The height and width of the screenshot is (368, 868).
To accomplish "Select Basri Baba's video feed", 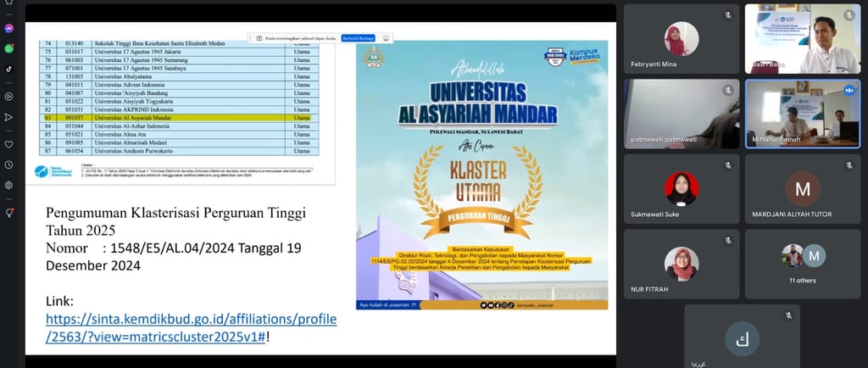I will point(803,39).
